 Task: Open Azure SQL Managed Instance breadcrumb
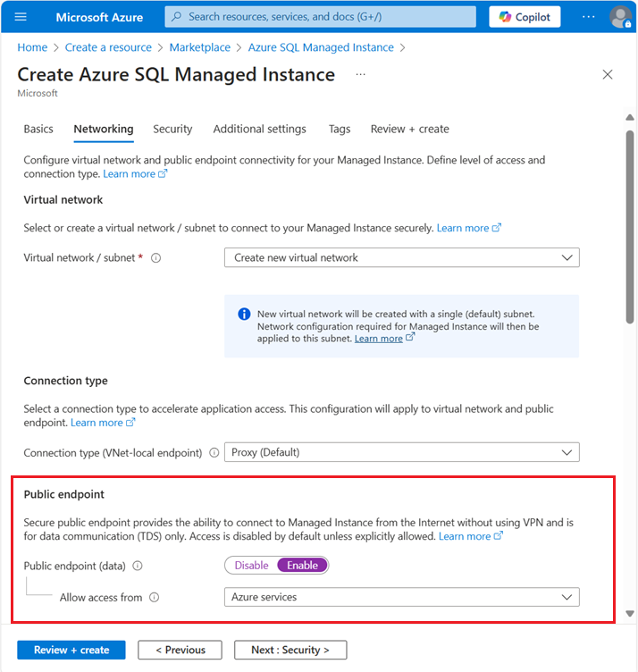(x=321, y=47)
